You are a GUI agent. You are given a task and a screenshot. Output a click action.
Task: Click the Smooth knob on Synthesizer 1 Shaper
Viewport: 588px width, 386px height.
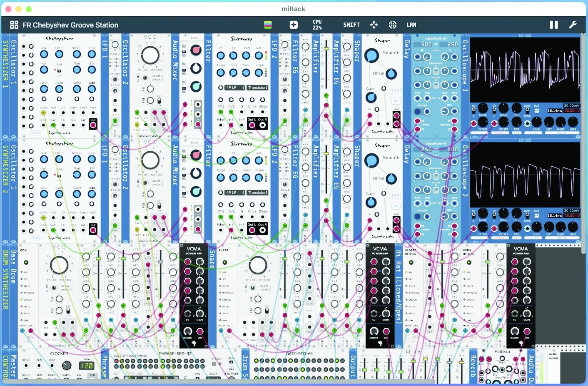[x=371, y=55]
